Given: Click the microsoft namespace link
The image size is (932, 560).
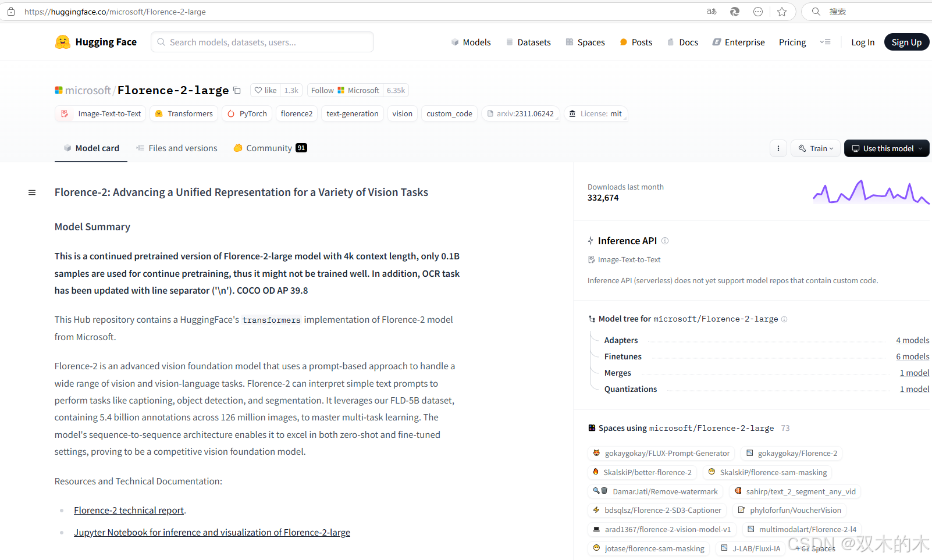Looking at the screenshot, I should click(x=88, y=90).
